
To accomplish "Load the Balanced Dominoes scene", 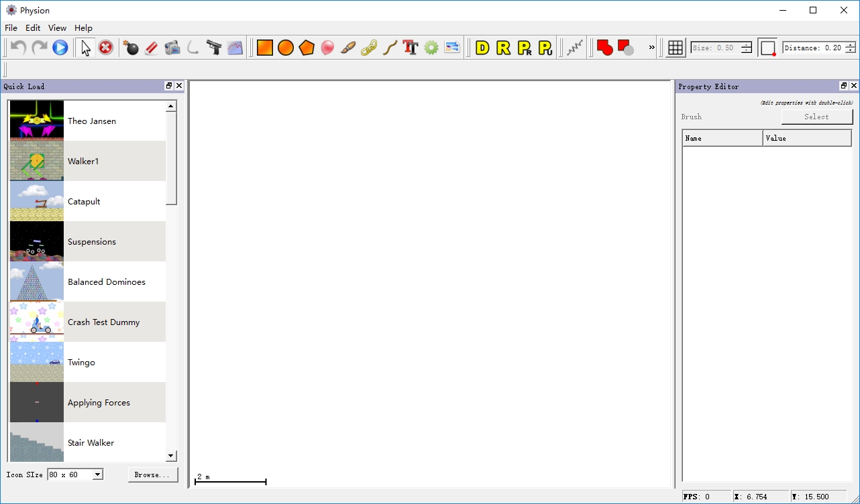I will pos(87,281).
